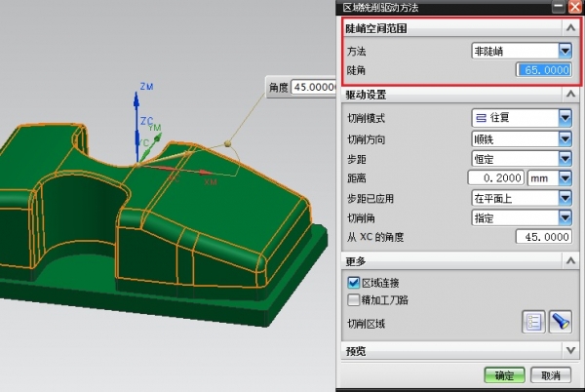Viewport: 585px width, 392px height.
Task: Open the mm unit dropdown for 距离
Action: coord(549,178)
